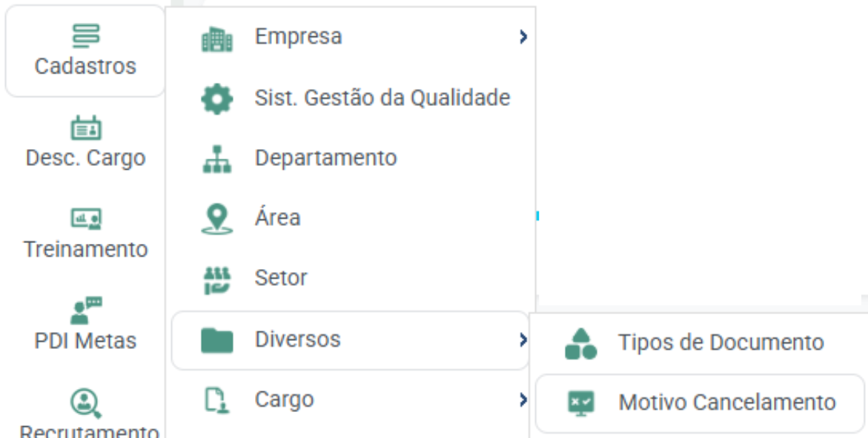The width and height of the screenshot is (868, 438).
Task: Expand the Diversos submenu chevron
Action: [523, 339]
